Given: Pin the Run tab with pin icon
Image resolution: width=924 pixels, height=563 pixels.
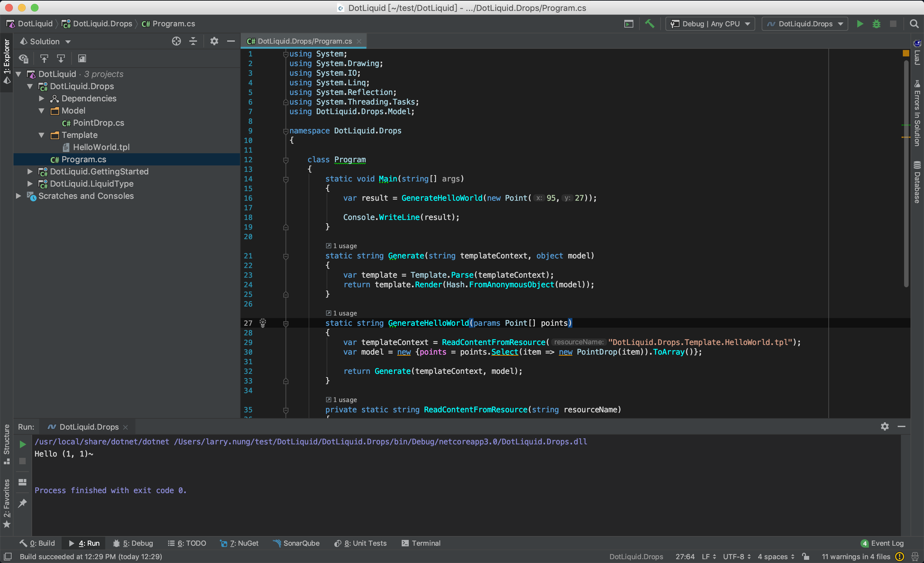Looking at the screenshot, I should [x=22, y=503].
